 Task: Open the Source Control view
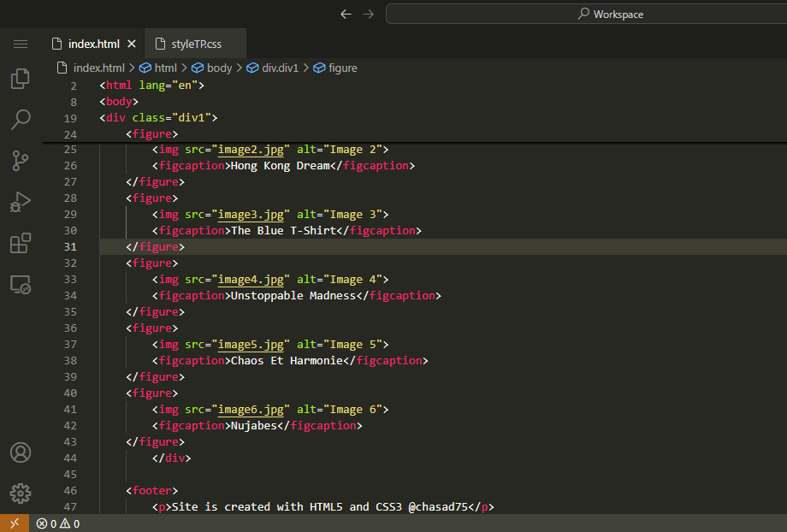21,160
